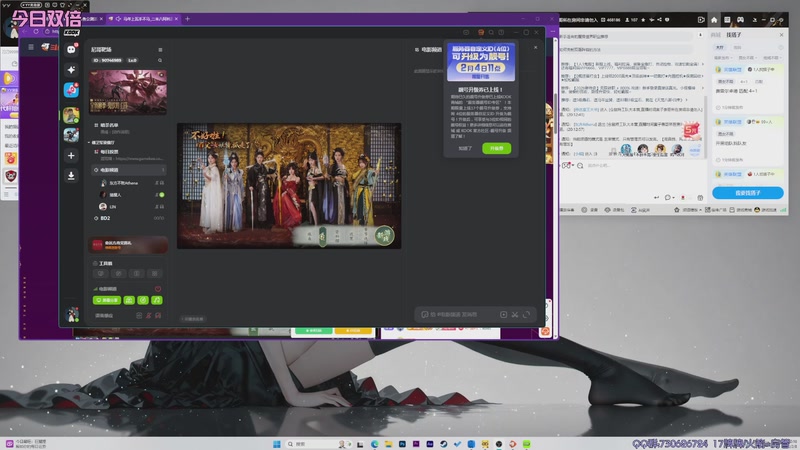
Task: Select the second gray tab in YY panel
Action: tap(737, 47)
